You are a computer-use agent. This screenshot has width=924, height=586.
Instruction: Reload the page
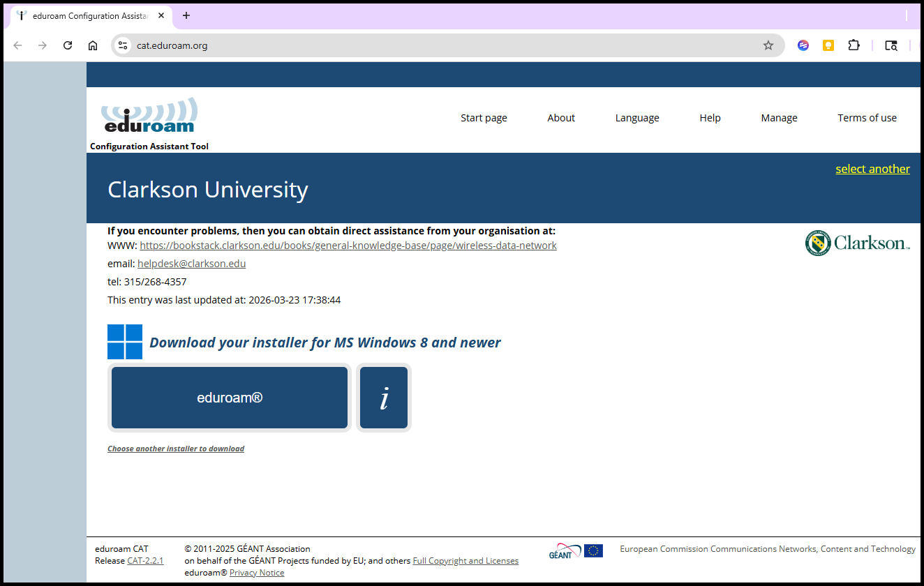tap(68, 45)
